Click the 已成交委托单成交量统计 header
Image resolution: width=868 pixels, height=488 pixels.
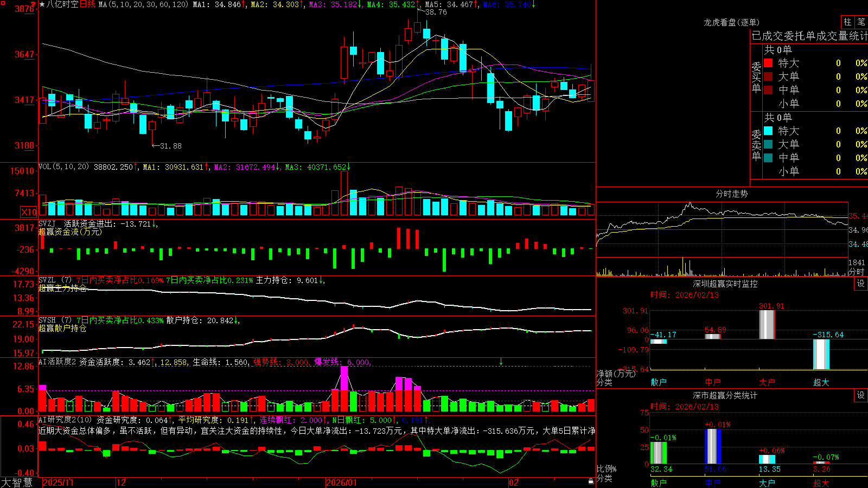809,36
